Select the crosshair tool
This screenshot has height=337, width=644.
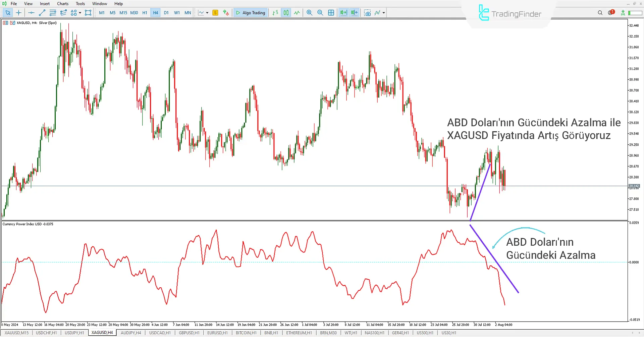coord(19,13)
